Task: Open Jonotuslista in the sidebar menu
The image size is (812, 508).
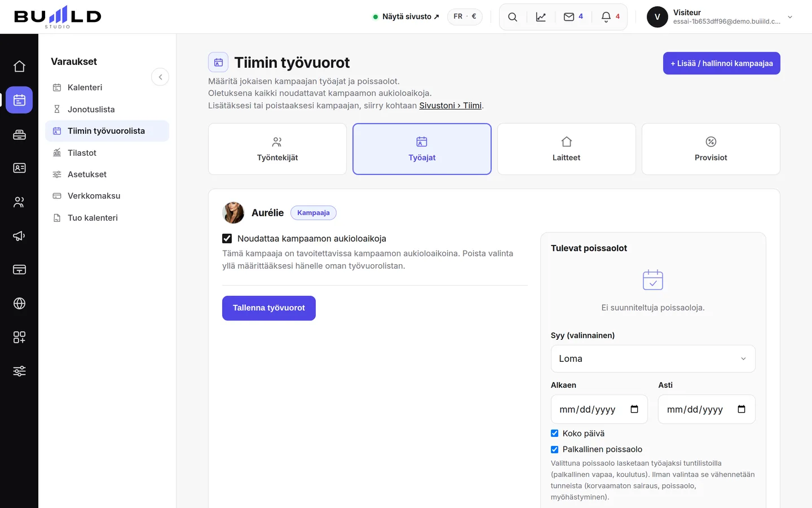Action: click(x=107, y=110)
